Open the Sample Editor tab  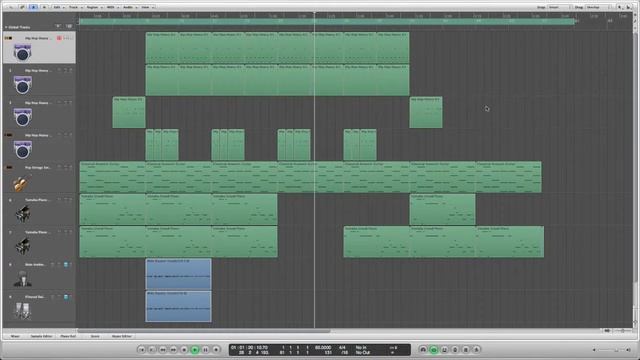pos(41,336)
